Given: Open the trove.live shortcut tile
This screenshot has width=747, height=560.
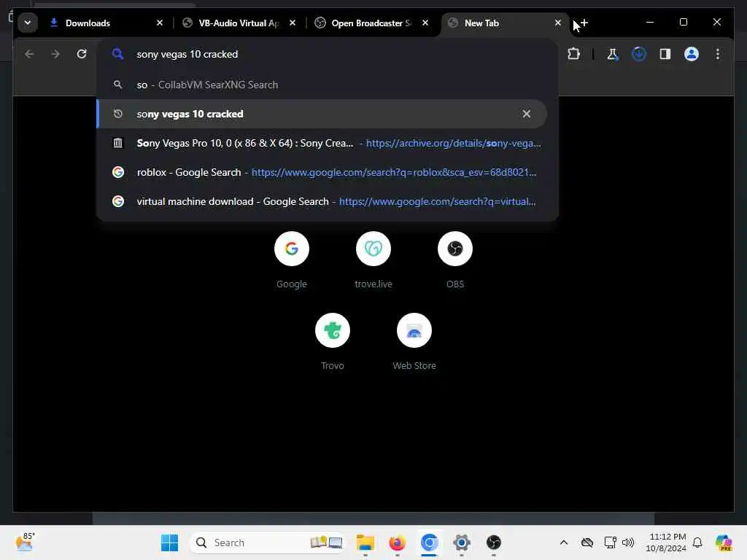Looking at the screenshot, I should pyautogui.click(x=373, y=260).
